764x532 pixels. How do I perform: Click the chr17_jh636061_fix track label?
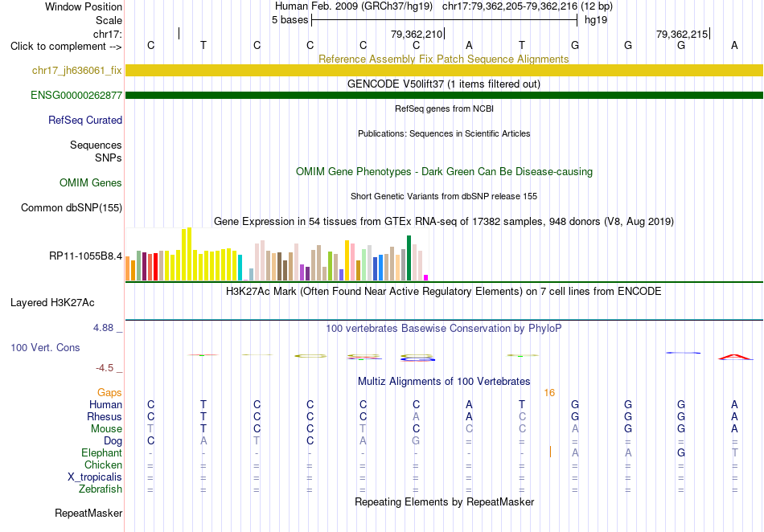[76, 70]
